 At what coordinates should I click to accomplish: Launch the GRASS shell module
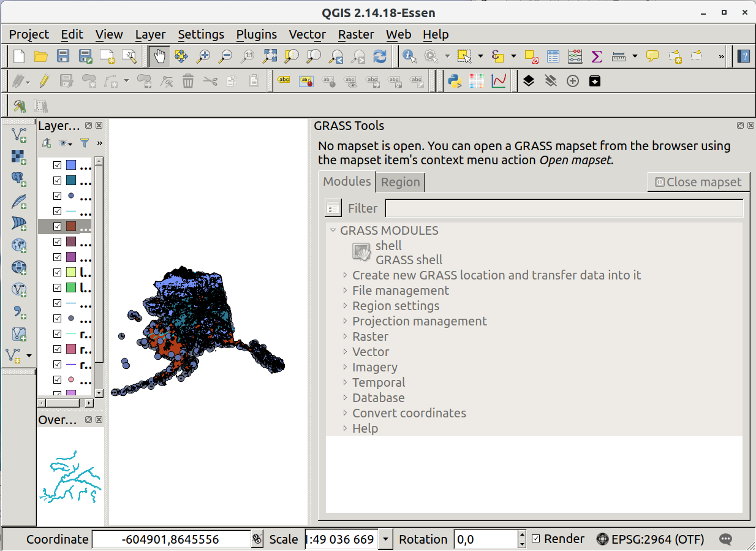398,253
